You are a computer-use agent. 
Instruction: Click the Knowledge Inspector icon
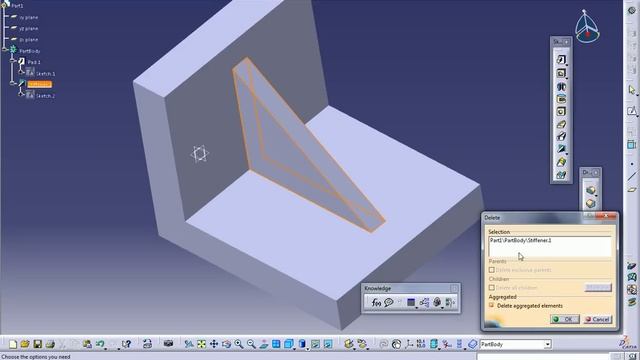[437, 302]
